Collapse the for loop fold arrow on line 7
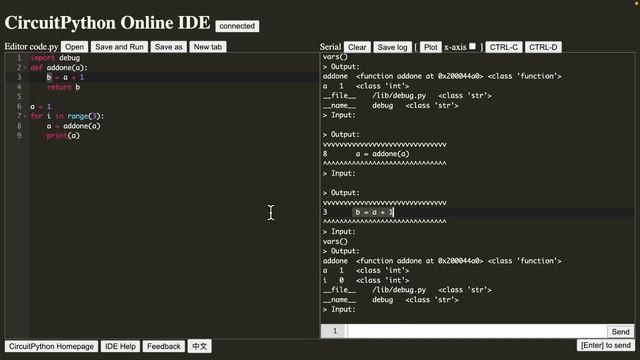 click(25, 116)
